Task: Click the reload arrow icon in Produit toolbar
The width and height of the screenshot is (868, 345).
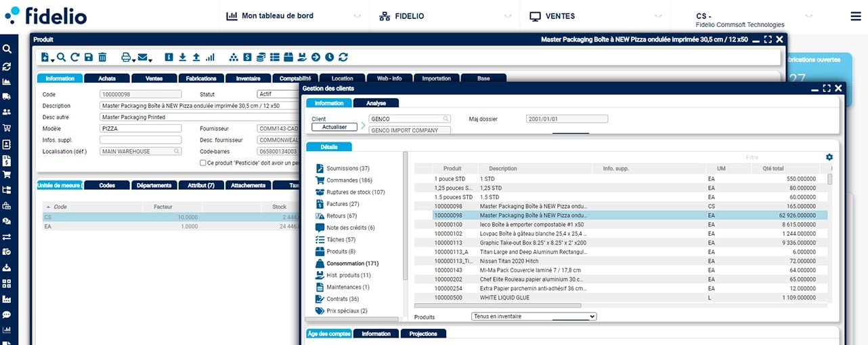Action: (x=75, y=57)
